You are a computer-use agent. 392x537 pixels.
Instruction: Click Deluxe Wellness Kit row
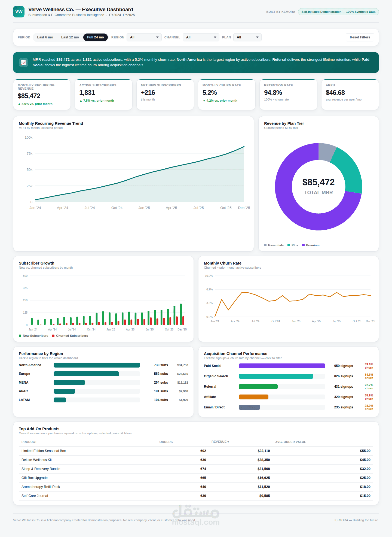coord(196,460)
